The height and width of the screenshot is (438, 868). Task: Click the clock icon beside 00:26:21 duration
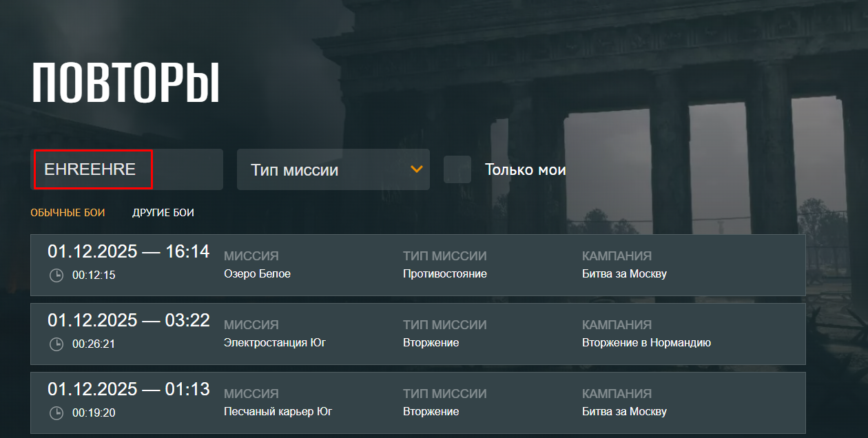point(56,344)
